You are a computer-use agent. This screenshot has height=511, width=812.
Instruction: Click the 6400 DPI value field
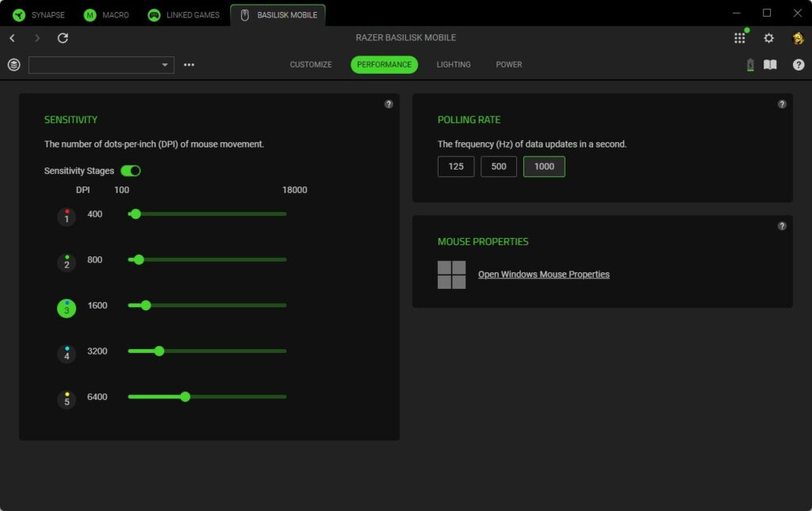98,397
